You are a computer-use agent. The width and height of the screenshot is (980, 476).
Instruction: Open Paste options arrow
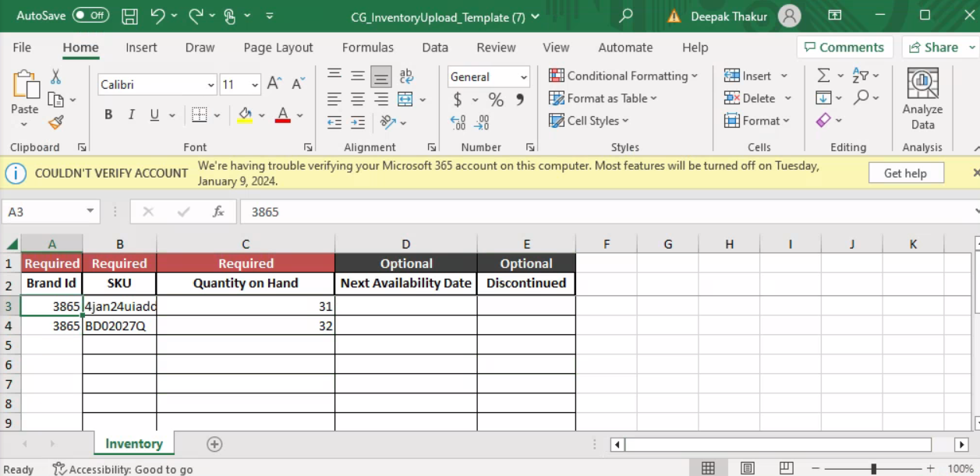click(x=24, y=125)
